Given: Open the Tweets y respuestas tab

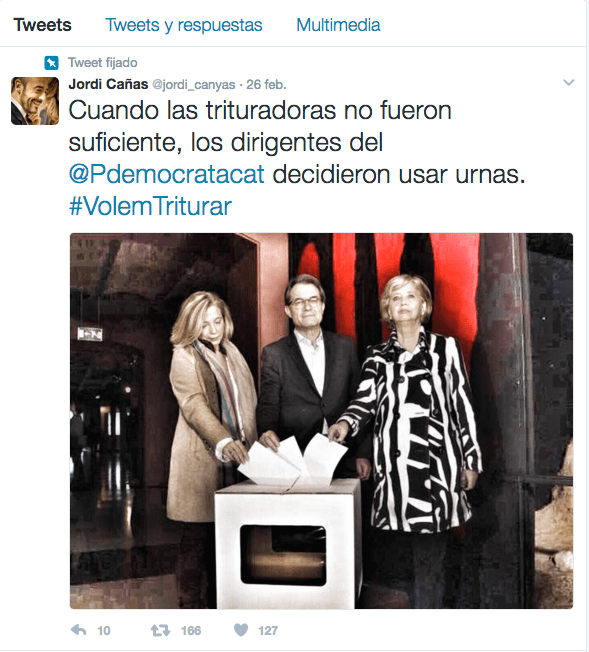Looking at the screenshot, I should (x=184, y=25).
